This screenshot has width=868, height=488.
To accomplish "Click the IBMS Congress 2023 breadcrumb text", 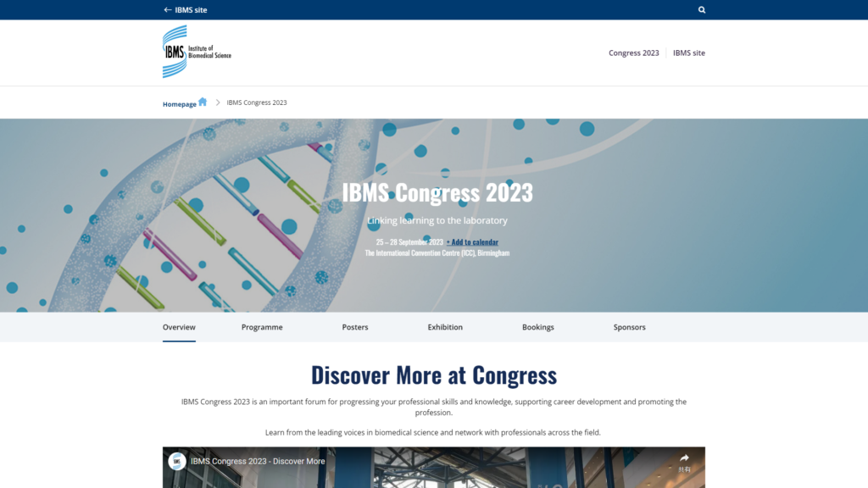I will click(256, 103).
